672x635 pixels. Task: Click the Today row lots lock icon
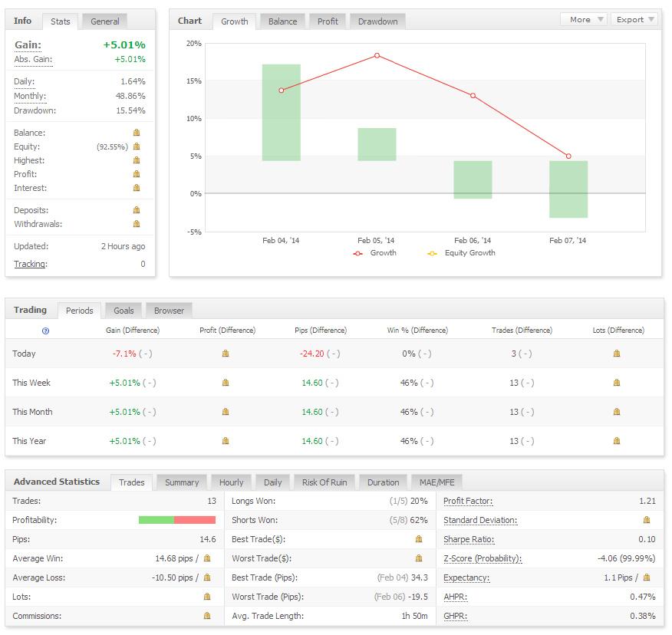tap(617, 354)
